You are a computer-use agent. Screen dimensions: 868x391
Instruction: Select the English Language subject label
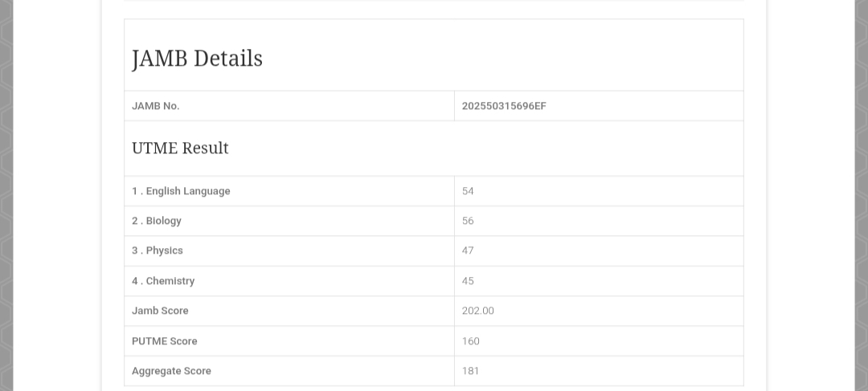click(181, 191)
